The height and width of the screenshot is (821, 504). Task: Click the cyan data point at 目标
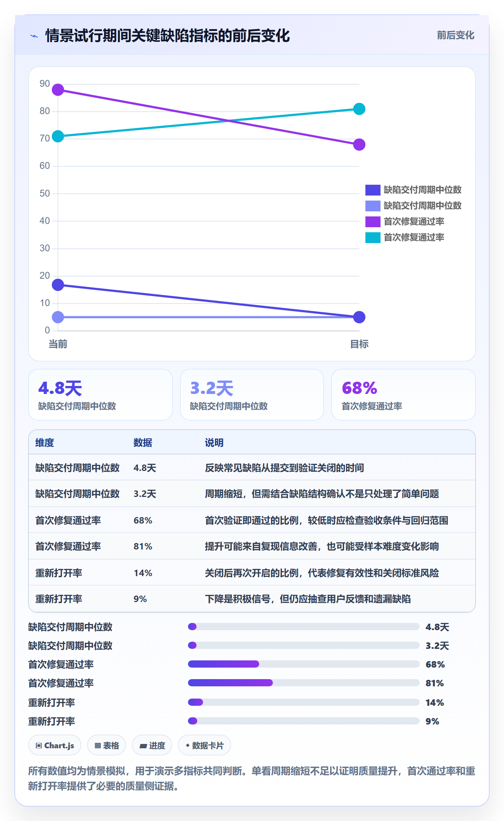click(x=359, y=109)
